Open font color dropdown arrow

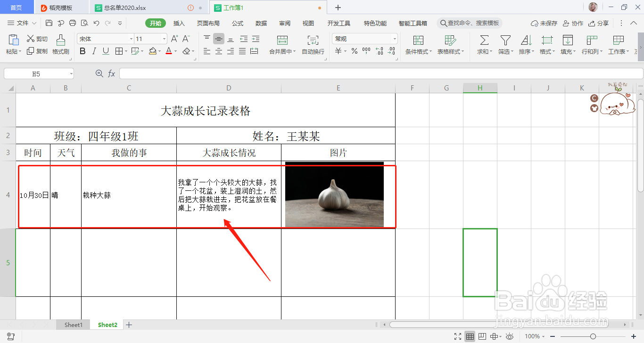point(176,51)
